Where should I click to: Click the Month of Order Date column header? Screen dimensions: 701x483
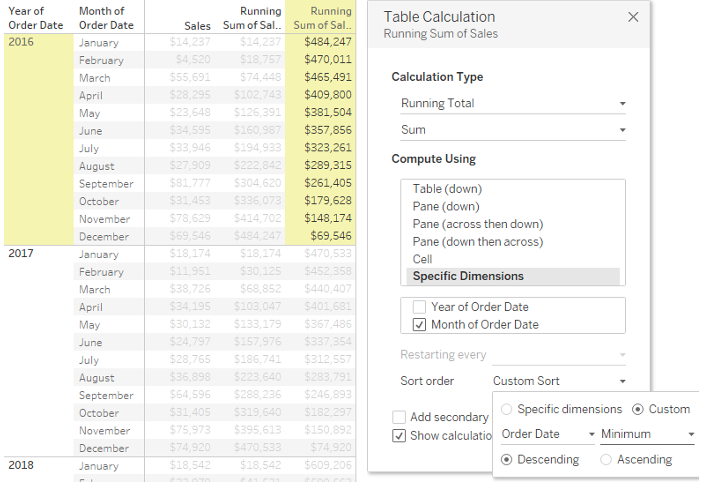(106, 18)
